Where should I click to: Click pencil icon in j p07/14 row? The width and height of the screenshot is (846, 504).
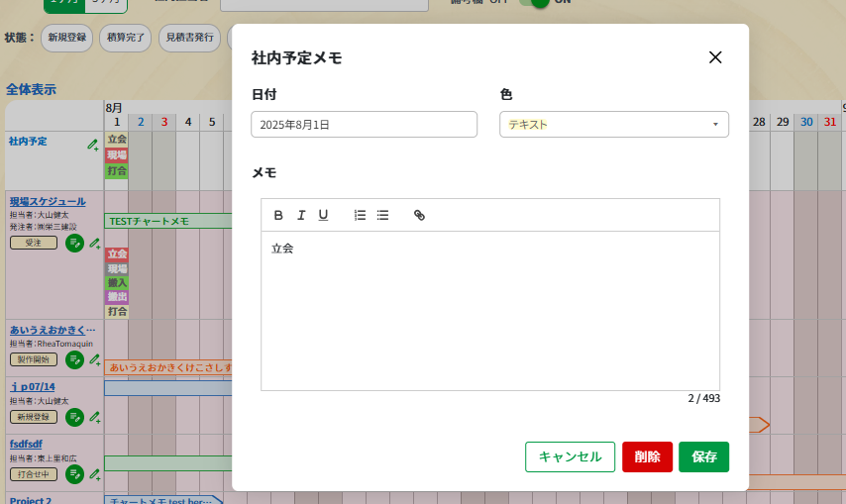tap(95, 417)
